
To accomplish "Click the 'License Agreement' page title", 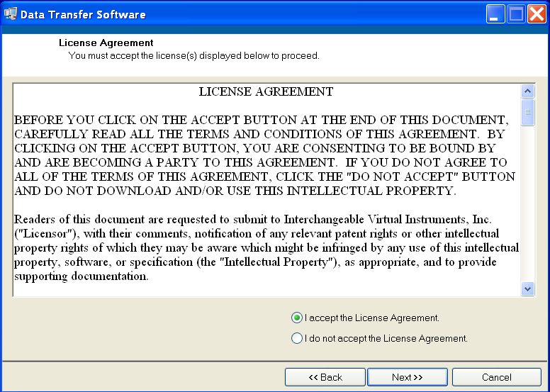I will click(x=106, y=43).
